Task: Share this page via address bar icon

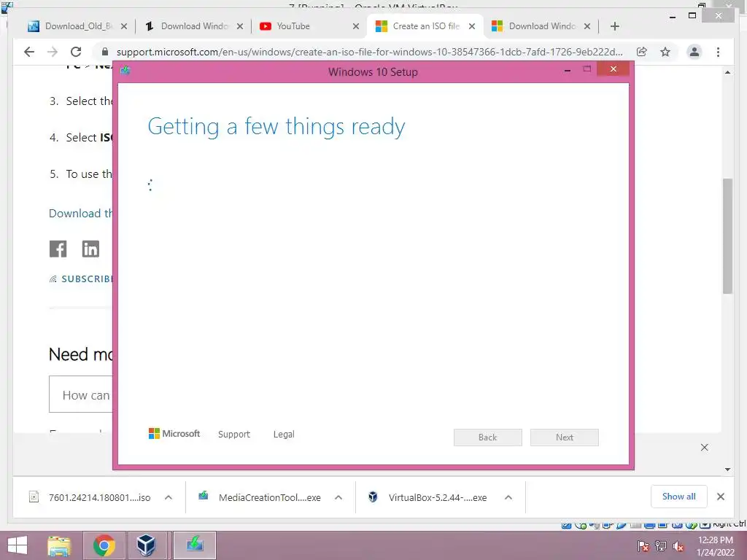Action: coord(642,52)
